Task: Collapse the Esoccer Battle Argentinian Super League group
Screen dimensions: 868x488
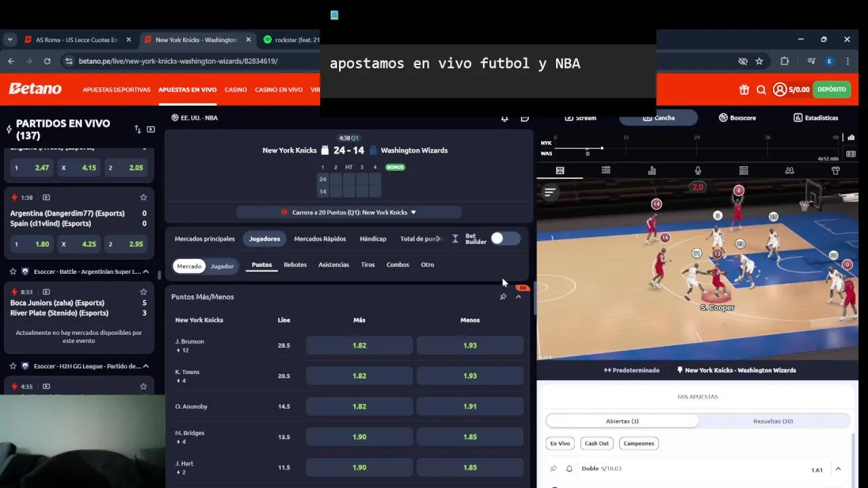Action: pyautogui.click(x=146, y=271)
